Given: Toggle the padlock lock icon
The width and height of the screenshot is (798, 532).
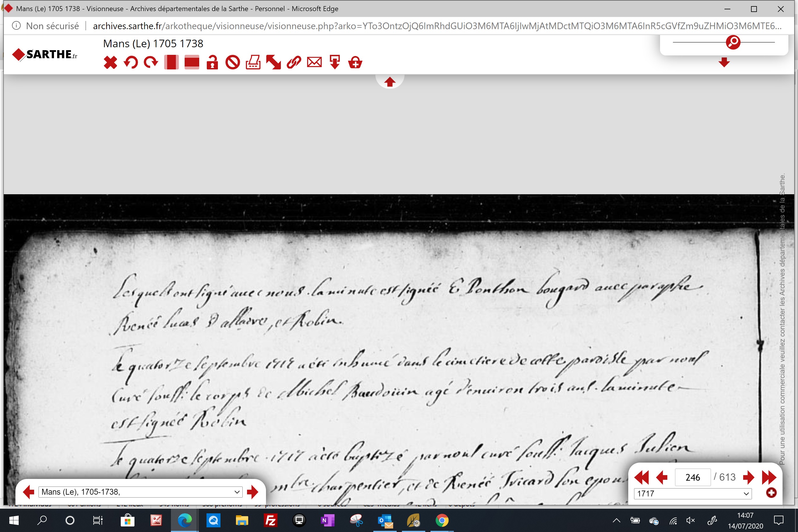Looking at the screenshot, I should pos(212,62).
